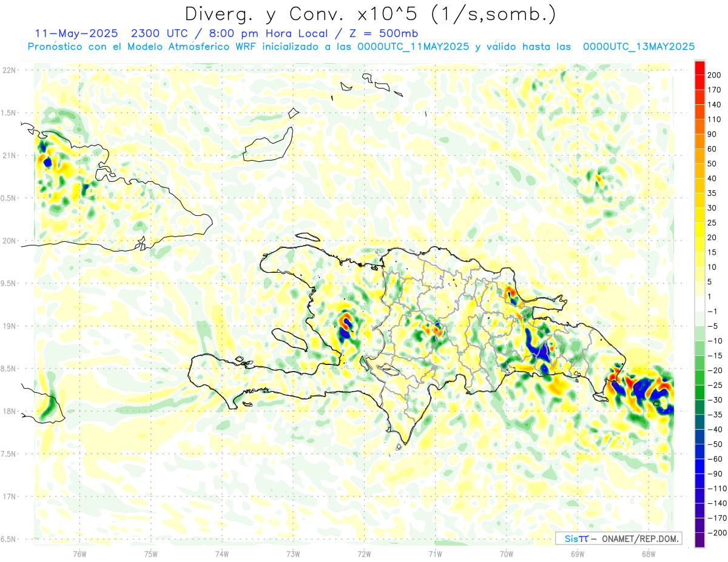This screenshot has width=728, height=562.
Task: Click the "74W" longitude label
Action: 222,553
